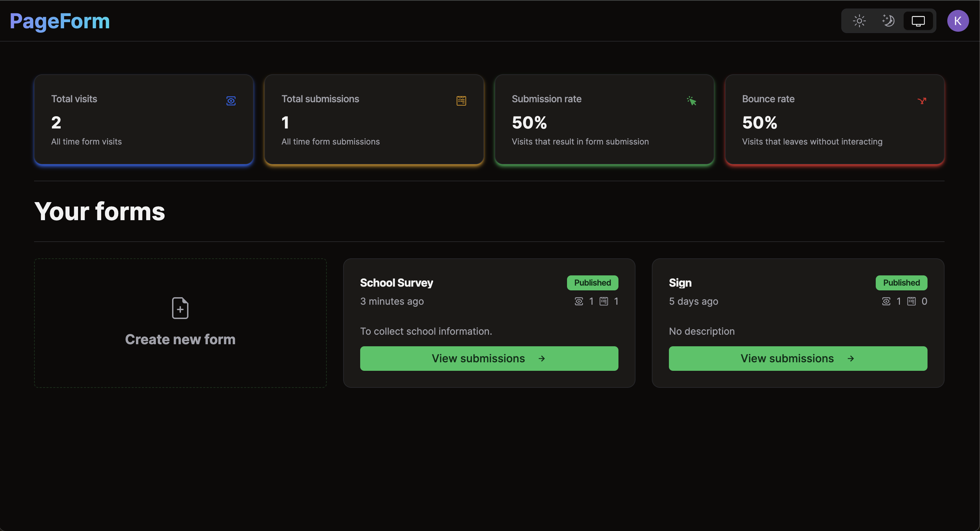This screenshot has height=531, width=980.
Task: Click the red arrow icon in Bounce rate
Action: [921, 101]
